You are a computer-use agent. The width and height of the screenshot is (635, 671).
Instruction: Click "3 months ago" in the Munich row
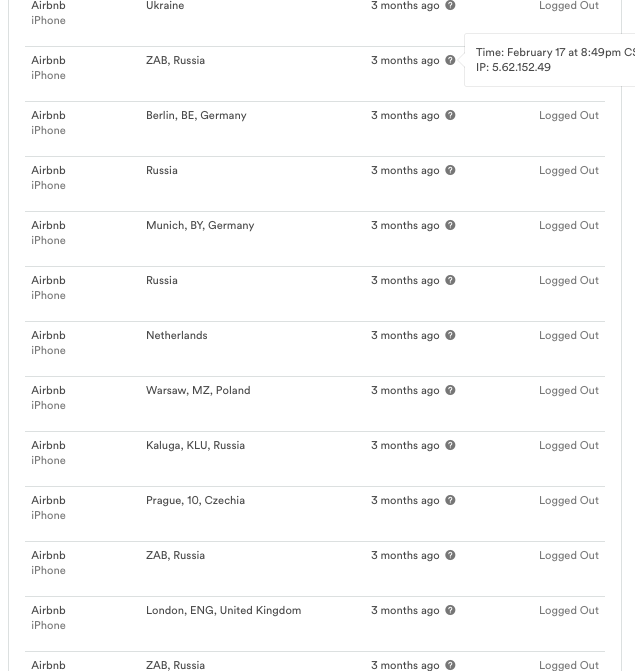pos(405,226)
